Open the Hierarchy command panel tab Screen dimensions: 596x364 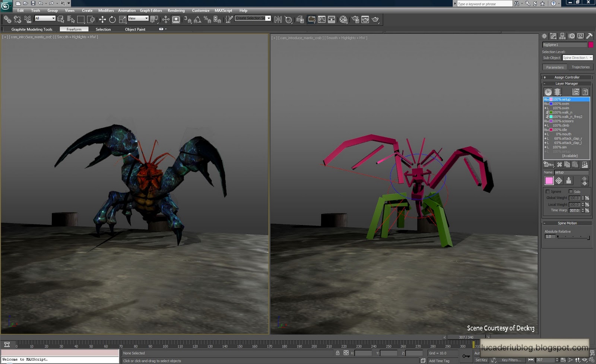(562, 36)
